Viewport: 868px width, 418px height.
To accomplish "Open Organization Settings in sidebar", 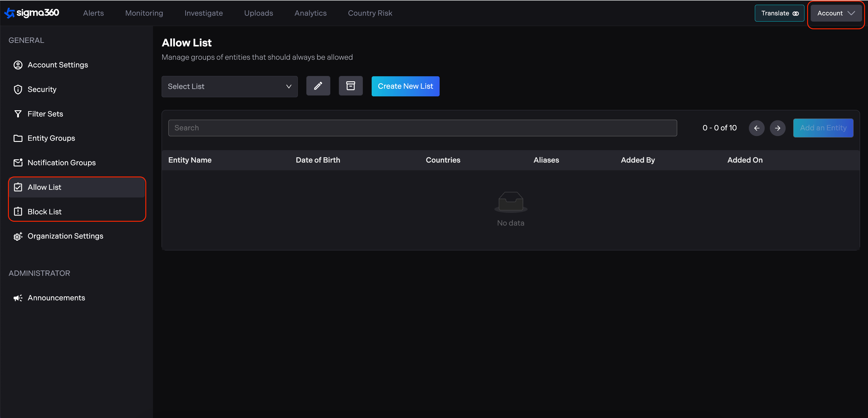I will coord(65,236).
